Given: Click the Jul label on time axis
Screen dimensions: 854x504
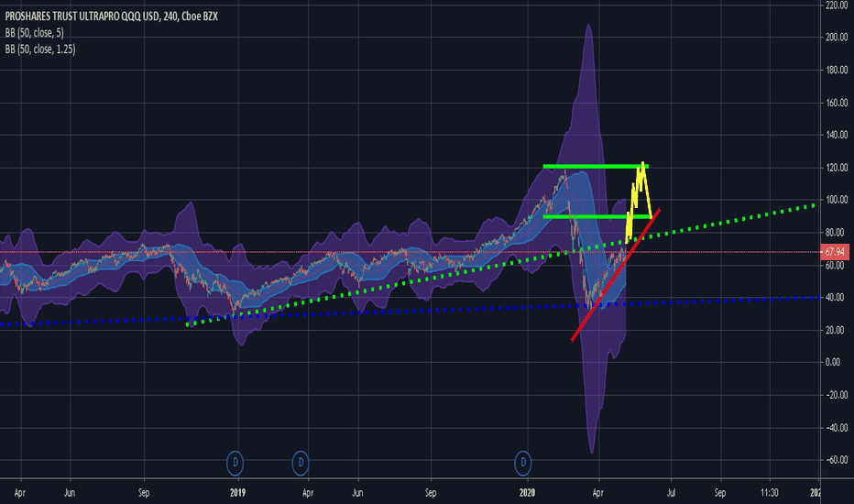Looking at the screenshot, I should coord(671,493).
